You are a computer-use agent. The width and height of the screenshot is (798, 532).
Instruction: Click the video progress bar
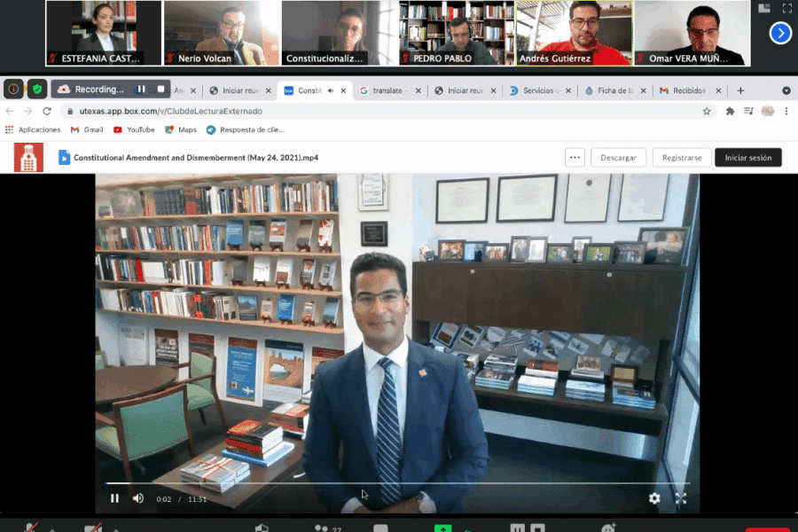tap(397, 483)
